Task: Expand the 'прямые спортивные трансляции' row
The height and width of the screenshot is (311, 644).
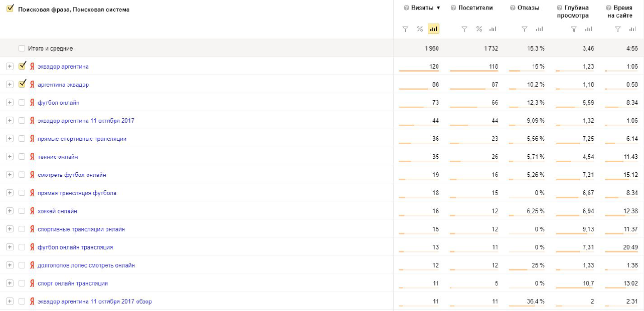Action: pos(10,139)
